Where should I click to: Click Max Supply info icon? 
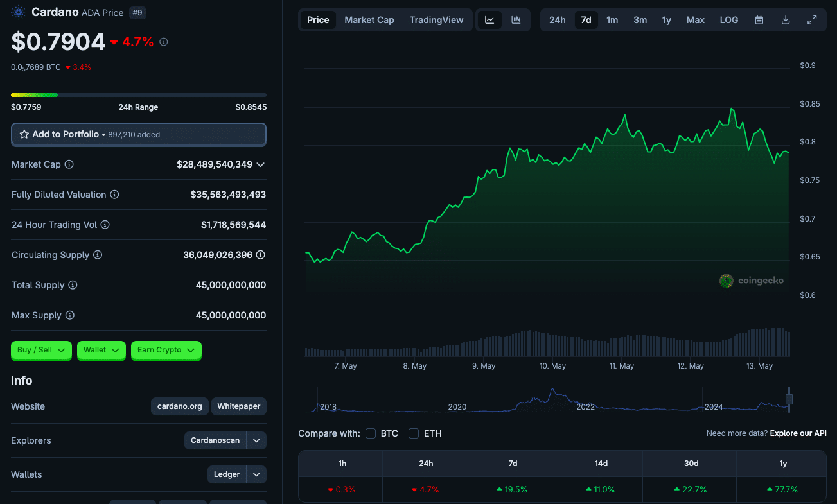(70, 315)
